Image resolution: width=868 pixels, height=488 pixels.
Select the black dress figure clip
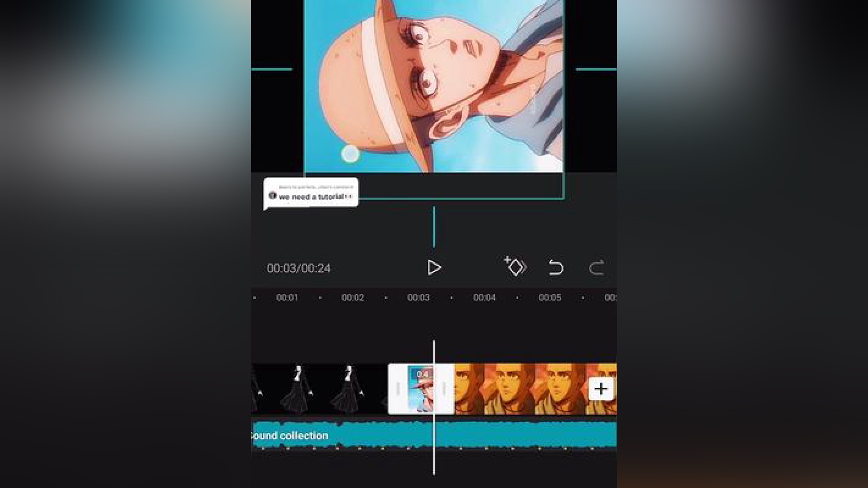[x=320, y=389]
